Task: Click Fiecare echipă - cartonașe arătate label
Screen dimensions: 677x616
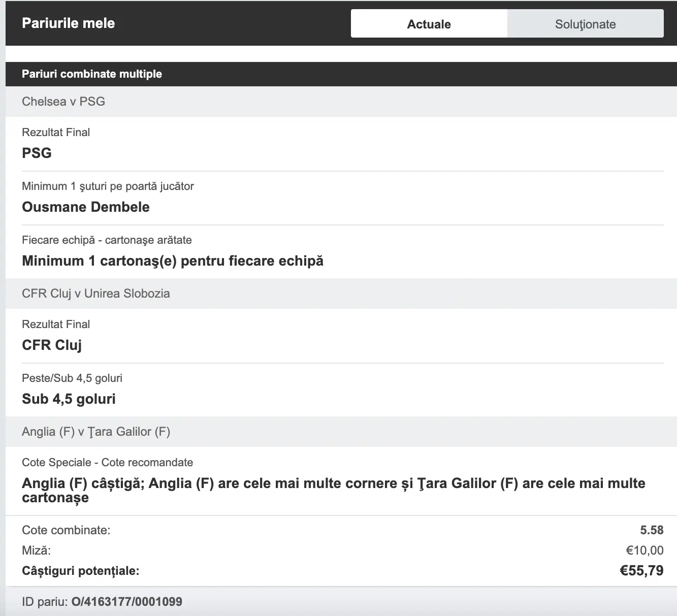Action: click(x=107, y=240)
